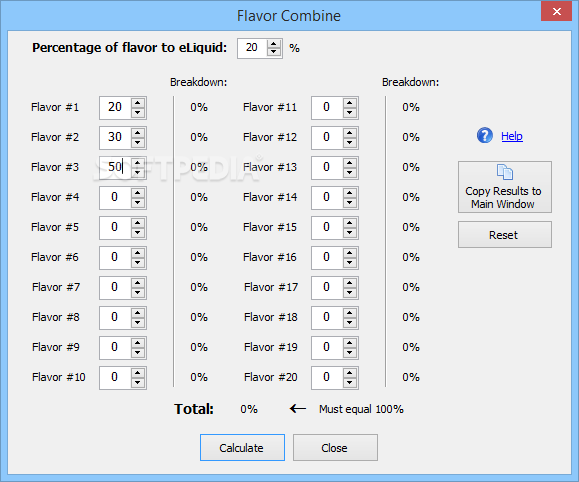Increase Flavor #4 value with up arrow
This screenshot has width=579, height=482.
[138, 193]
